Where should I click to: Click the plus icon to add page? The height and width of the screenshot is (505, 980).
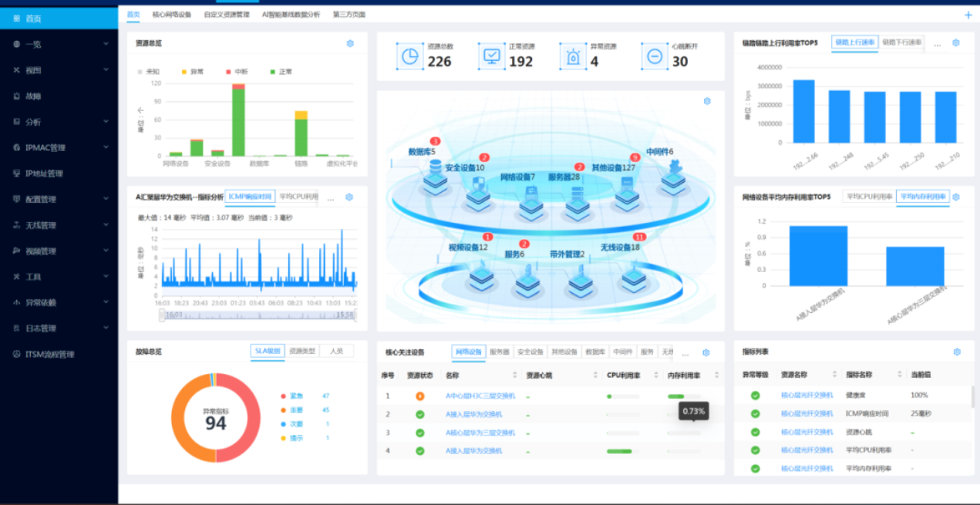point(968,15)
